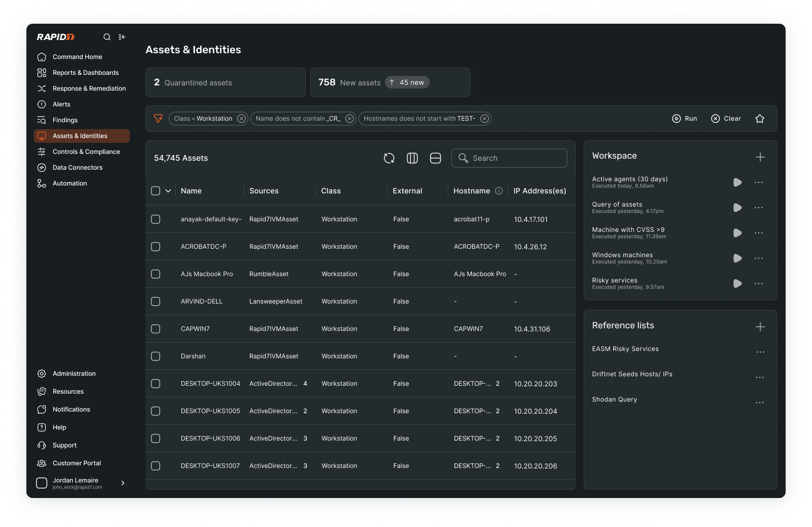
Task: Click the 10.4.31.106 IP address cell
Action: [x=532, y=329]
